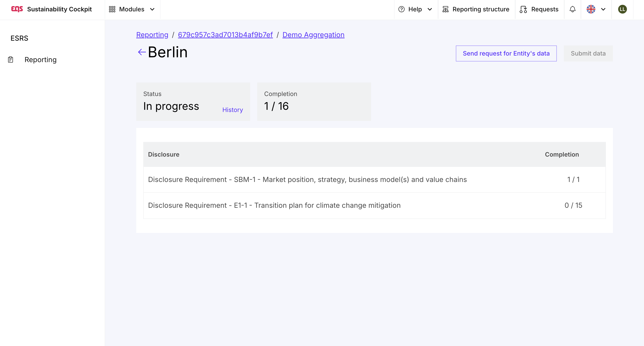This screenshot has height=346, width=644.
Task: Select Reporting in the ESRS sidebar
Action: pos(41,60)
